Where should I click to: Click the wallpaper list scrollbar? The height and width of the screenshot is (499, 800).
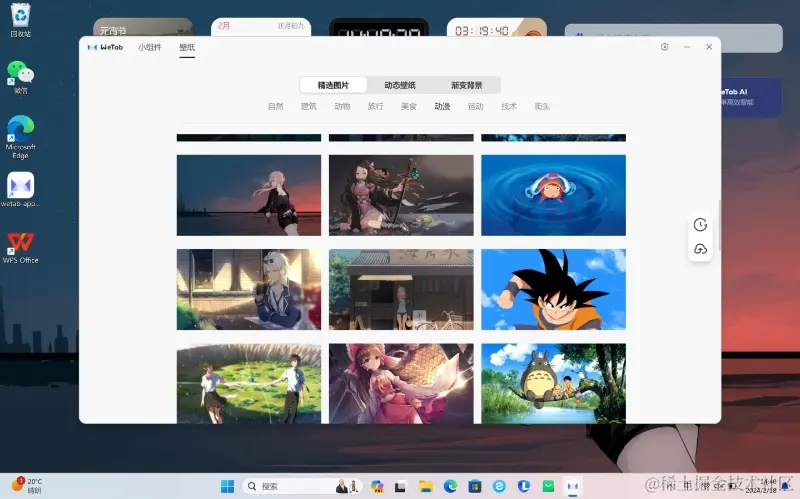pyautogui.click(x=719, y=225)
